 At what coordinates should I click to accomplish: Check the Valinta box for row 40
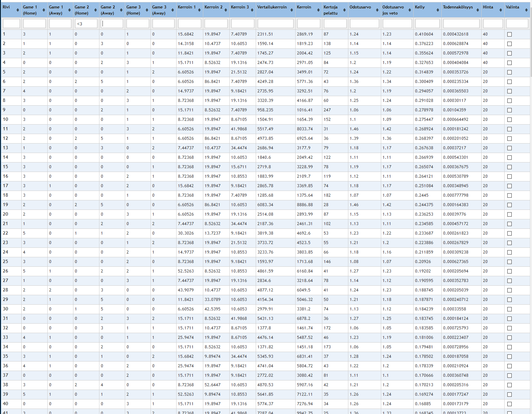[509, 404]
